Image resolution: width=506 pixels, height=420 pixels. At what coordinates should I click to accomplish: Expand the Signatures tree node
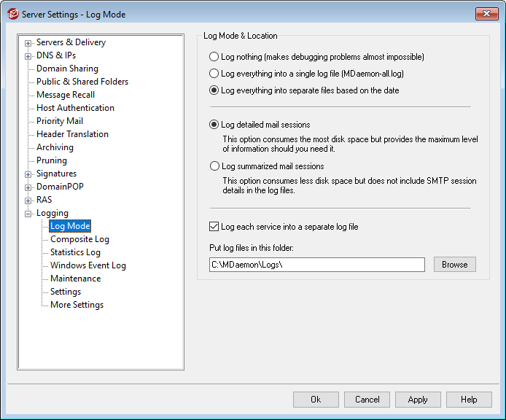click(28, 174)
